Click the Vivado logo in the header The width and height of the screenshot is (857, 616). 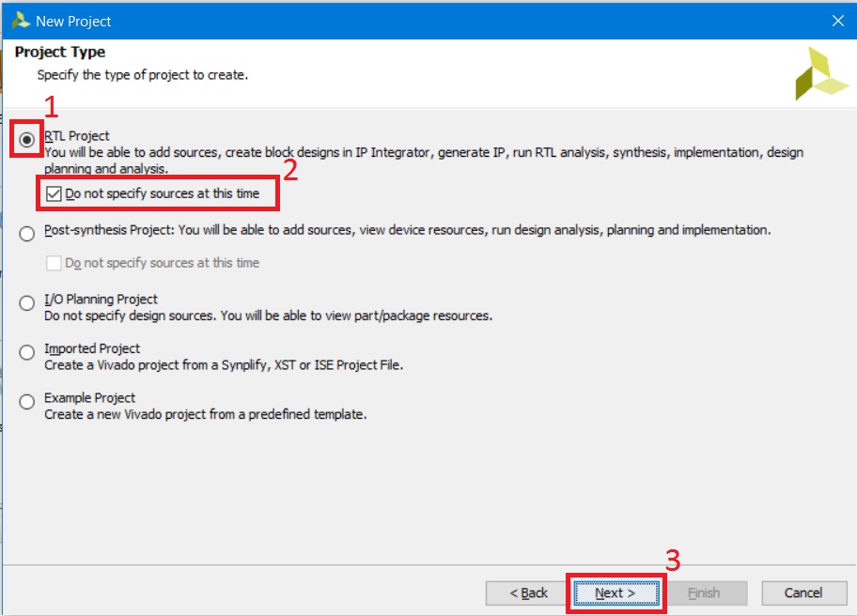click(x=820, y=74)
